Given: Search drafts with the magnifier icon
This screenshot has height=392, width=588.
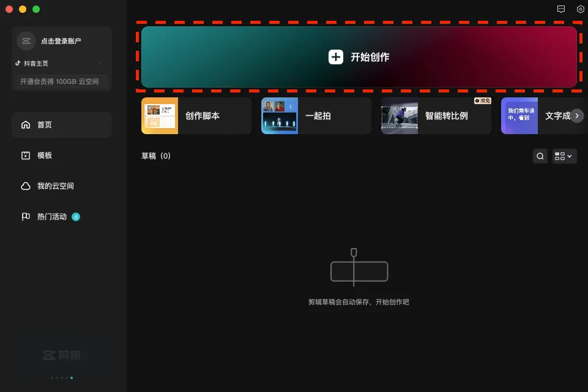Looking at the screenshot, I should 540,156.
